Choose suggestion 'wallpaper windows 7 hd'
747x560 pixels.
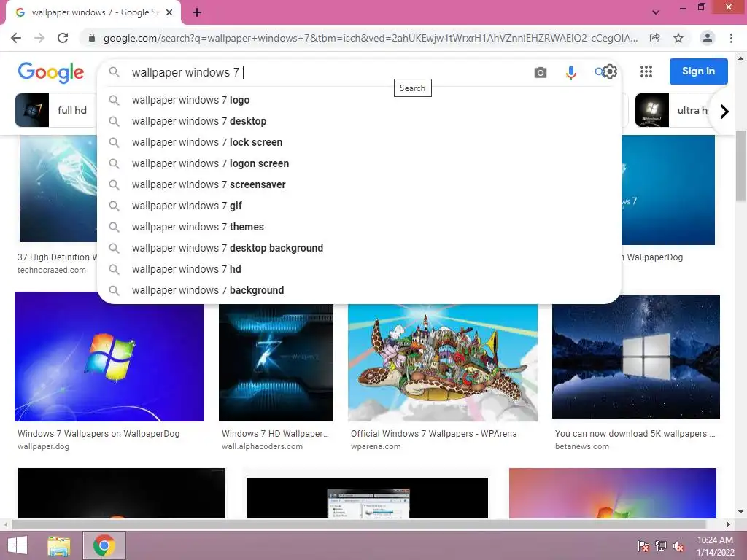(359, 269)
